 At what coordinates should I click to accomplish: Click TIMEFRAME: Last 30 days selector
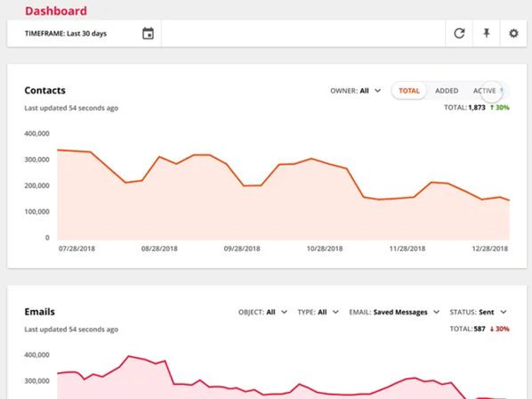66,33
